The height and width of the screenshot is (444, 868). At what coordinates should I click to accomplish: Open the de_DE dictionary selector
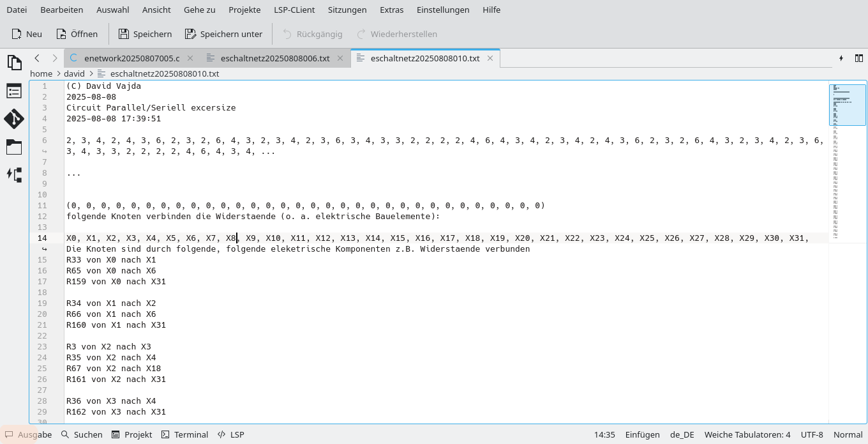[x=682, y=434]
